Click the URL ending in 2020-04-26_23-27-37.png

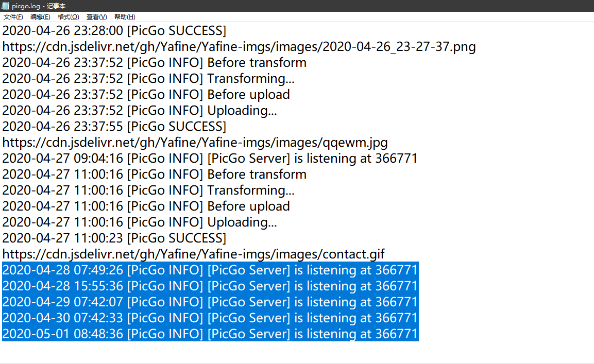[239, 47]
